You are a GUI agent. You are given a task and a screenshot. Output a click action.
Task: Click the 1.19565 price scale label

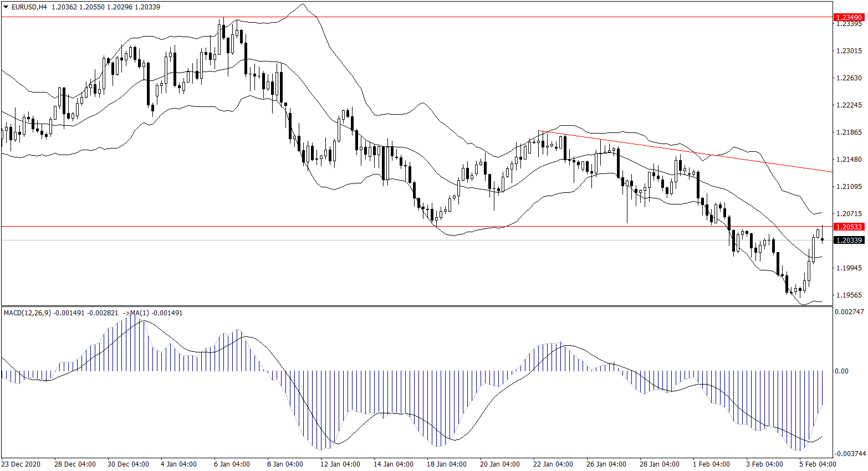pos(849,295)
